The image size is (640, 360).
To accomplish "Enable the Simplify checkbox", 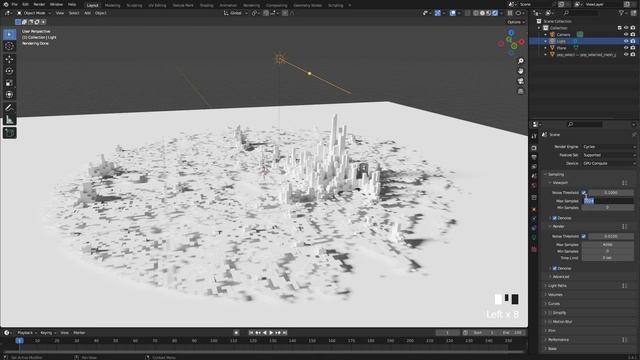I will tap(550, 313).
